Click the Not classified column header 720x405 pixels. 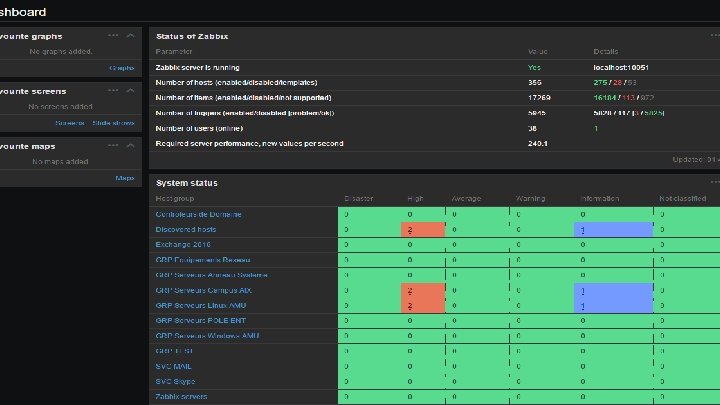point(683,199)
